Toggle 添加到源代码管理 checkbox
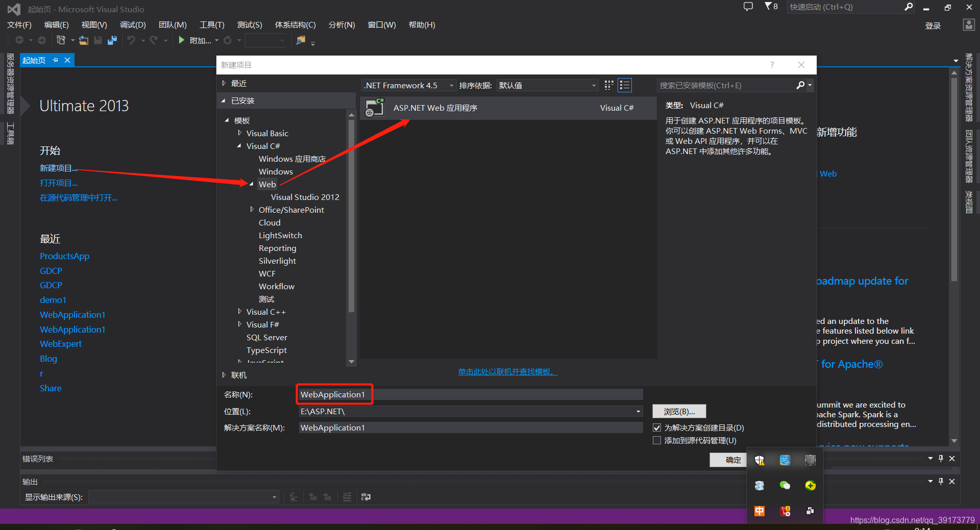The width and height of the screenshot is (980, 530). (657, 440)
